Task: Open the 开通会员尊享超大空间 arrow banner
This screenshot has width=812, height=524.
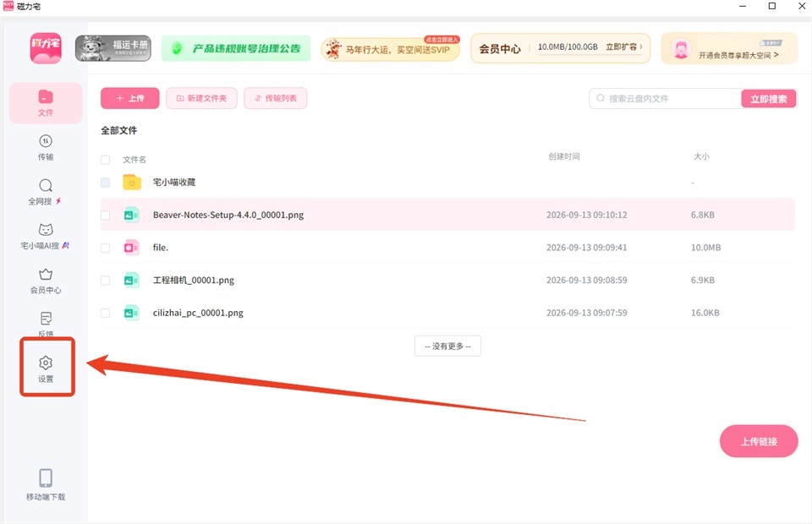Action: point(730,49)
